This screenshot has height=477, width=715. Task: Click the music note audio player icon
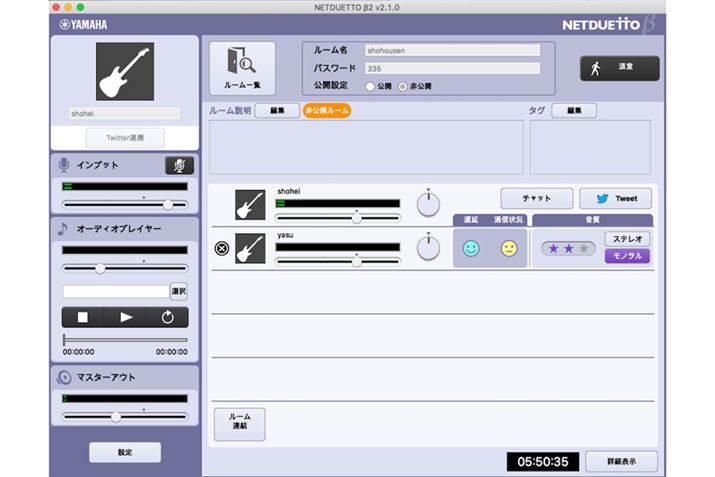click(63, 228)
